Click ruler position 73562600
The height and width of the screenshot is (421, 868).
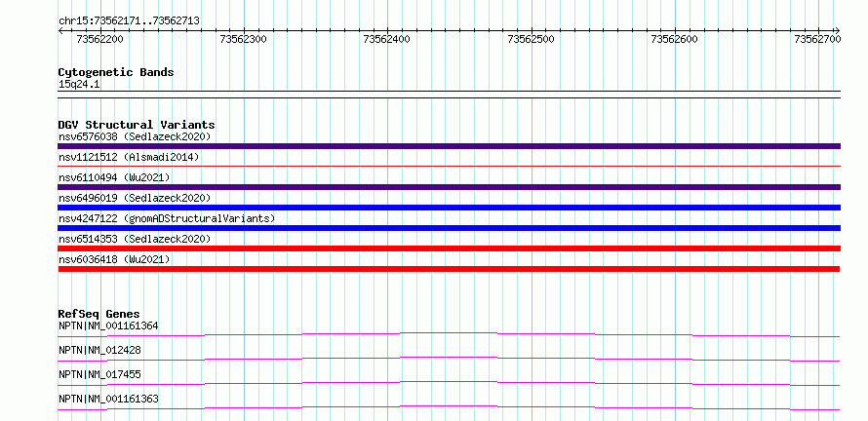[674, 39]
